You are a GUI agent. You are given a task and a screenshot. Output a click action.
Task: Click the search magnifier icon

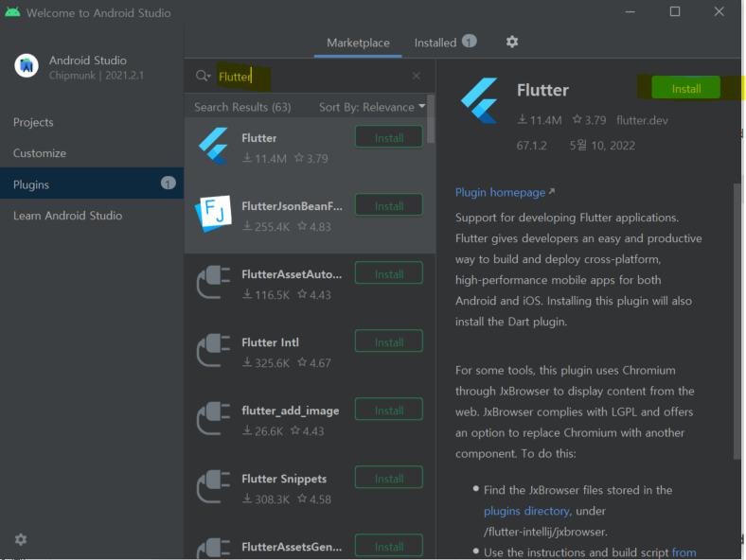pyautogui.click(x=203, y=76)
